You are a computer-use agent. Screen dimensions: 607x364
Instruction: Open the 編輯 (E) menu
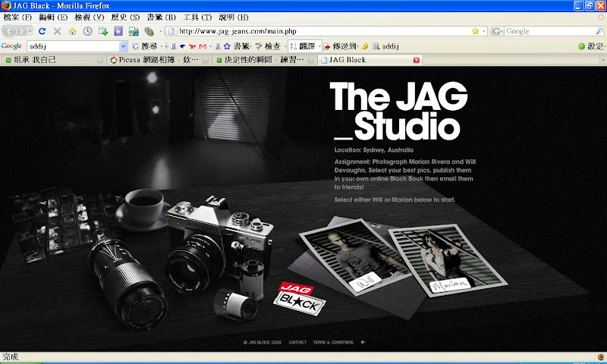[53, 17]
